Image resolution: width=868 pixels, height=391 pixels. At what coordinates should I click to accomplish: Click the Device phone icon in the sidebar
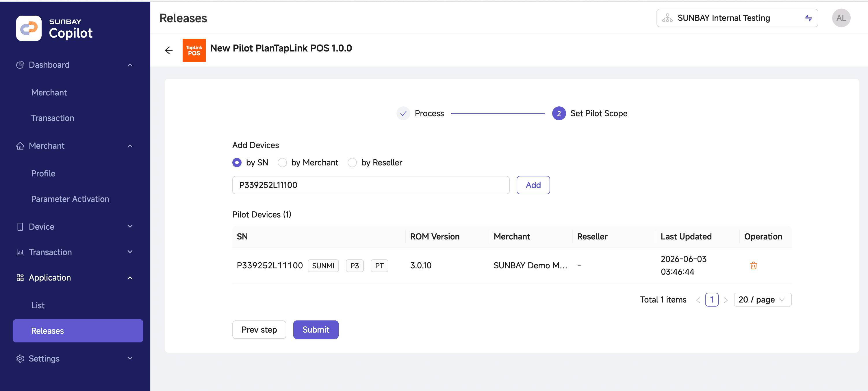click(20, 227)
